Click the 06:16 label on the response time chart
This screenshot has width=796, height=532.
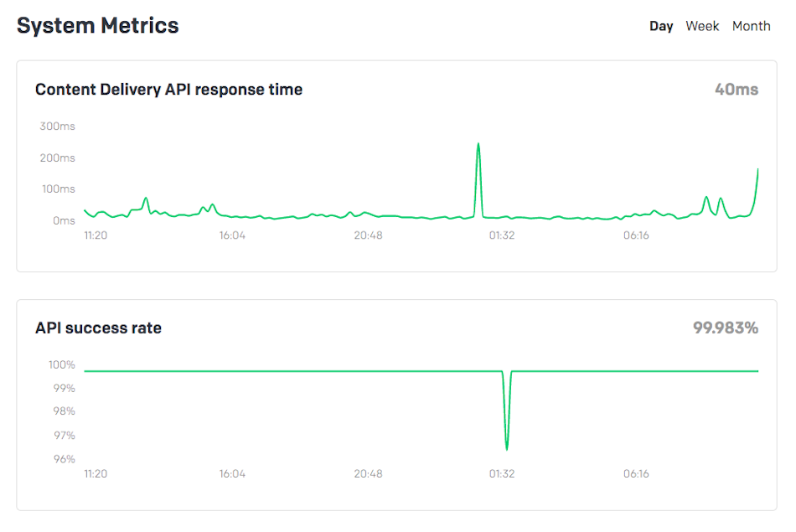click(x=636, y=235)
